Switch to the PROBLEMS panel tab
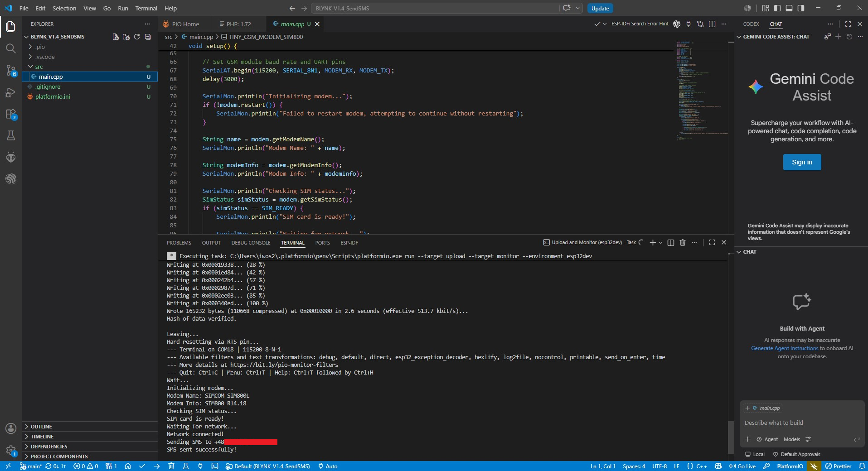Screen dimensions: 868x471 pos(179,243)
